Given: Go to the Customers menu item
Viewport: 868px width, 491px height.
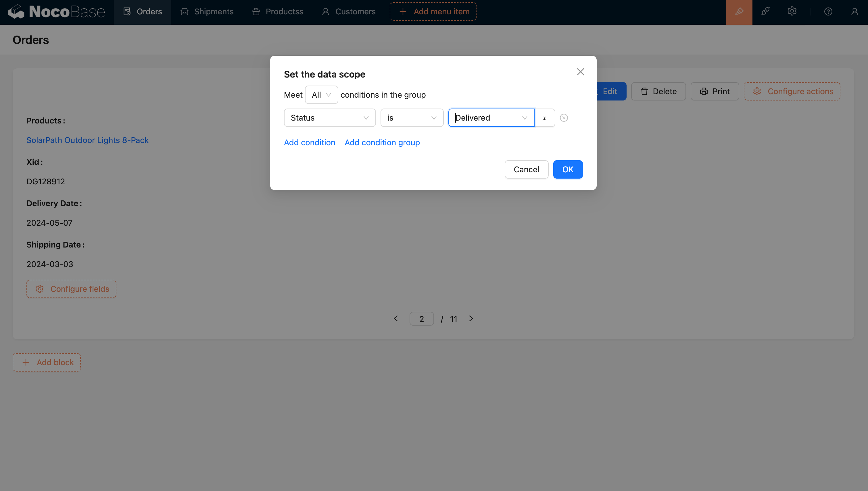Looking at the screenshot, I should coord(348,12).
